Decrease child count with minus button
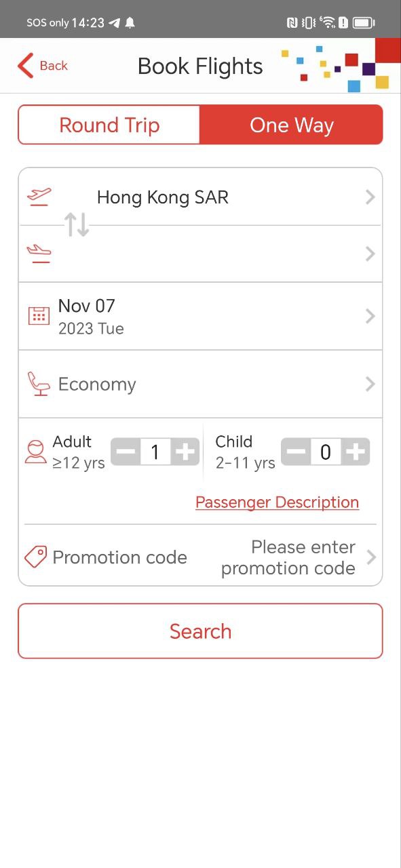 click(x=297, y=452)
